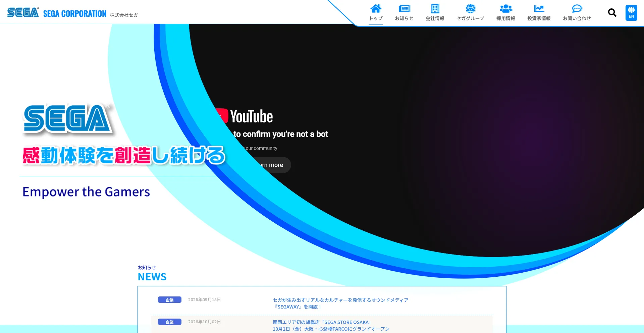Open the 投資家情報 menu label
This screenshot has height=333, width=644.
539,18
